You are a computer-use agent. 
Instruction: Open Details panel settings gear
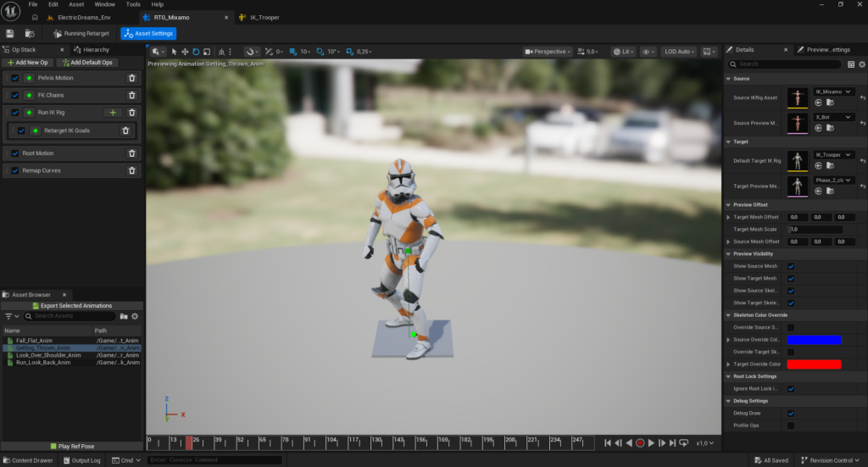pyautogui.click(x=862, y=64)
